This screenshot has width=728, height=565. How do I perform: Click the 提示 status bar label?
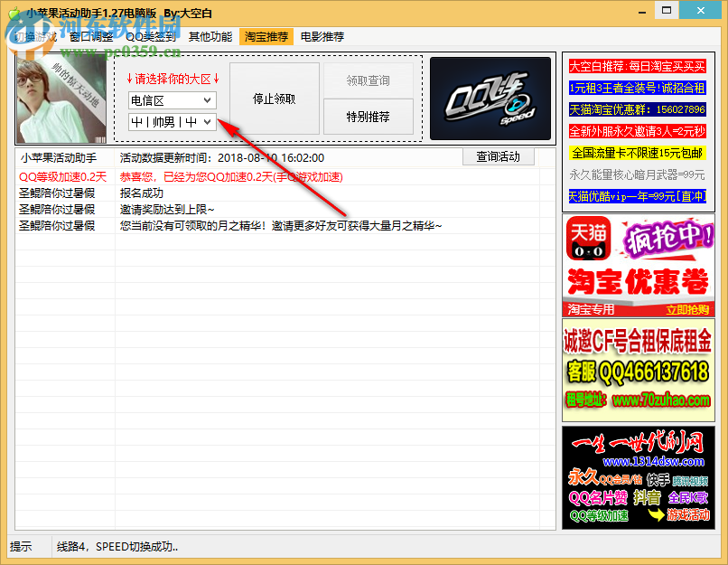click(x=21, y=547)
